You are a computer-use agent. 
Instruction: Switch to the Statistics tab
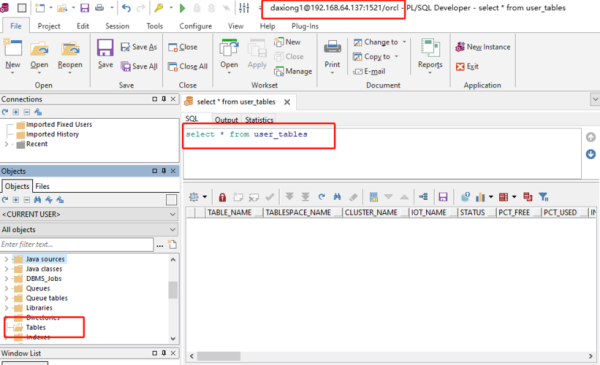click(x=259, y=120)
